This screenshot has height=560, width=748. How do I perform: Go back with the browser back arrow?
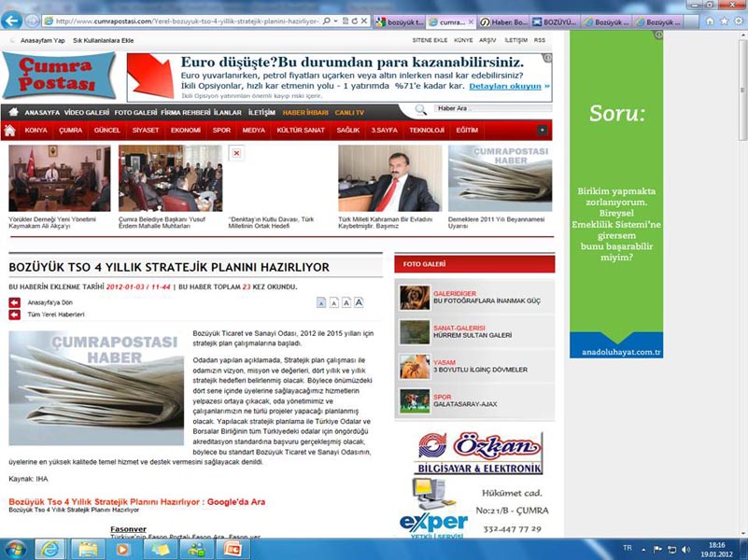11,21
